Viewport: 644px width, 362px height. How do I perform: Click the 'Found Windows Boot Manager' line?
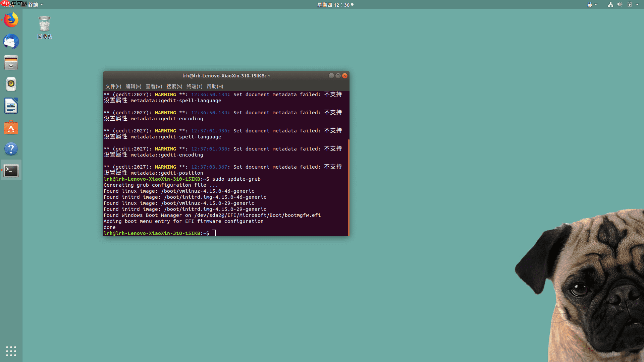pyautogui.click(x=212, y=215)
